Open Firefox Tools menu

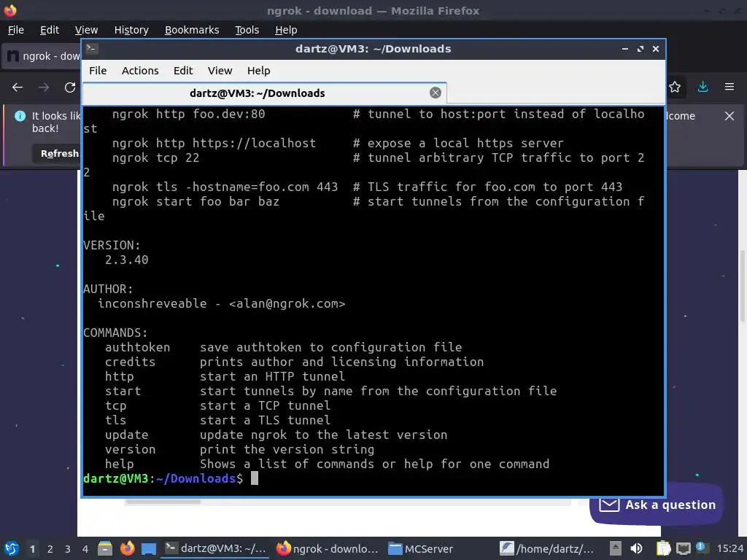tap(247, 30)
